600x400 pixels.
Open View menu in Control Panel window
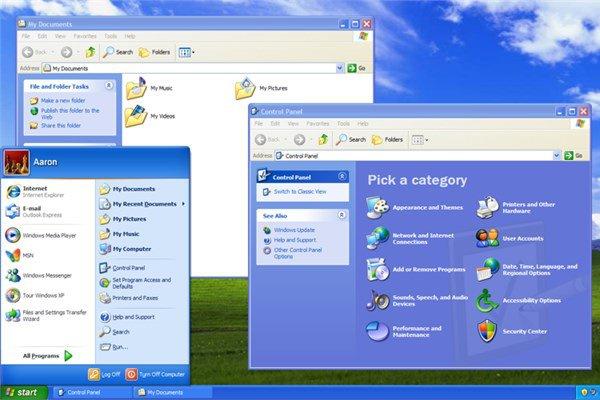pyautogui.click(x=293, y=123)
